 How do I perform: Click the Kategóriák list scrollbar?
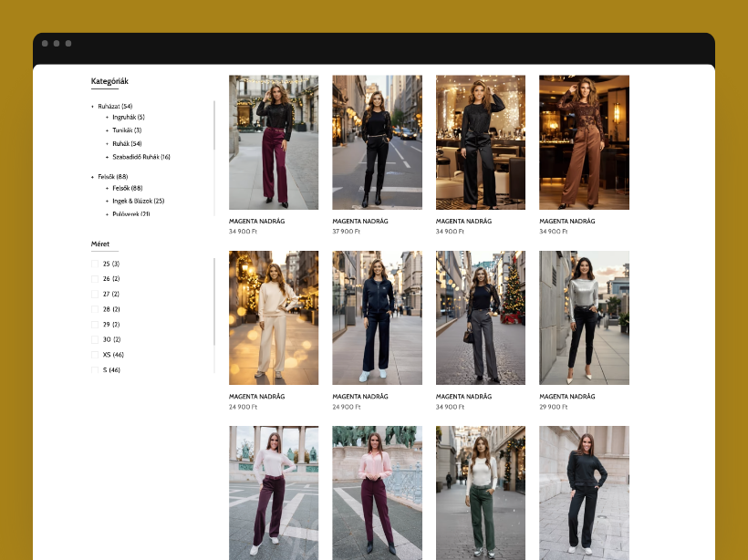tap(214, 126)
